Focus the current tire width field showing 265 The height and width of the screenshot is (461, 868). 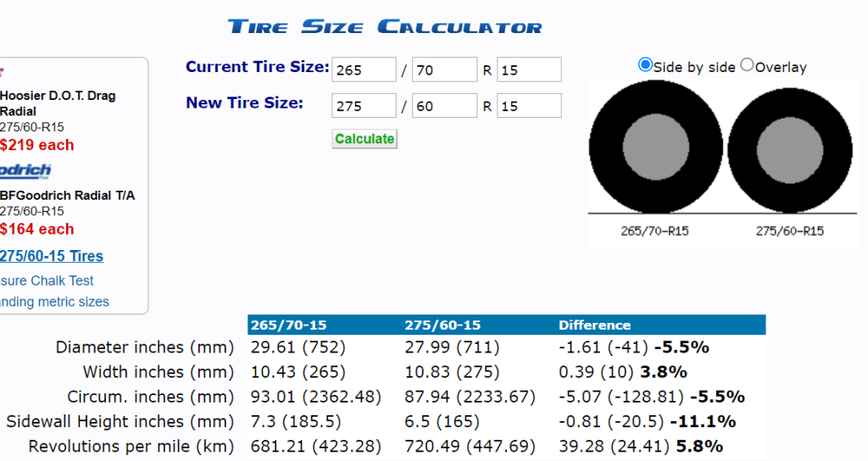coord(364,70)
